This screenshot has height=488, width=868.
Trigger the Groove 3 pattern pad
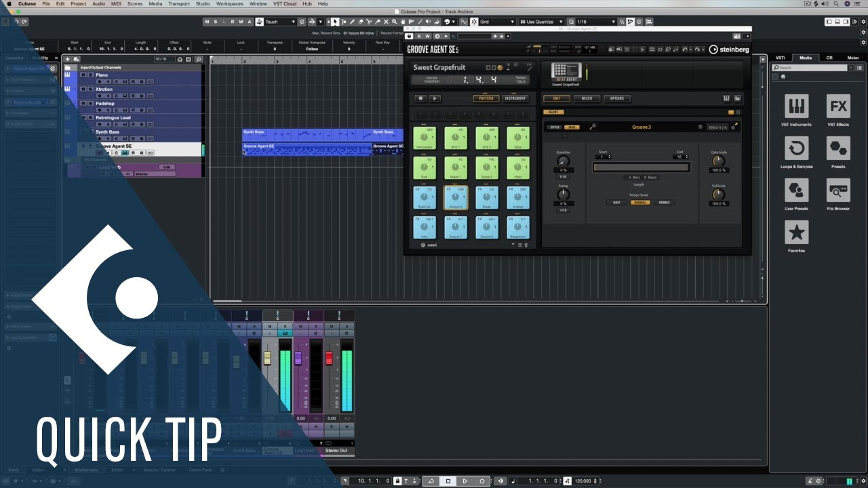point(456,198)
